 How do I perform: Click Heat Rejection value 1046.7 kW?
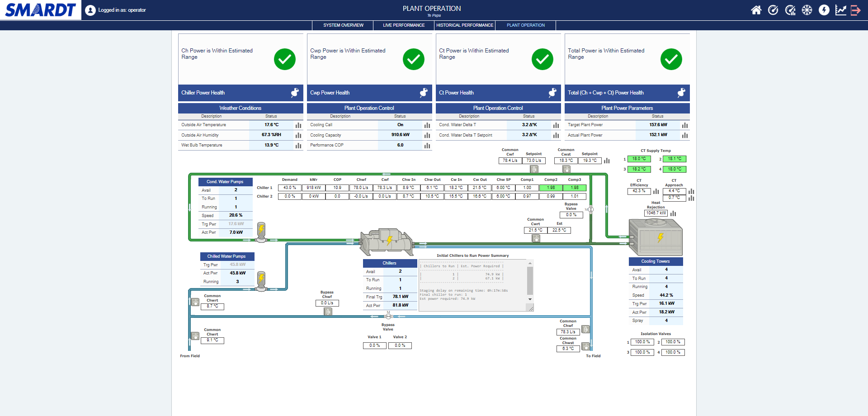(656, 213)
